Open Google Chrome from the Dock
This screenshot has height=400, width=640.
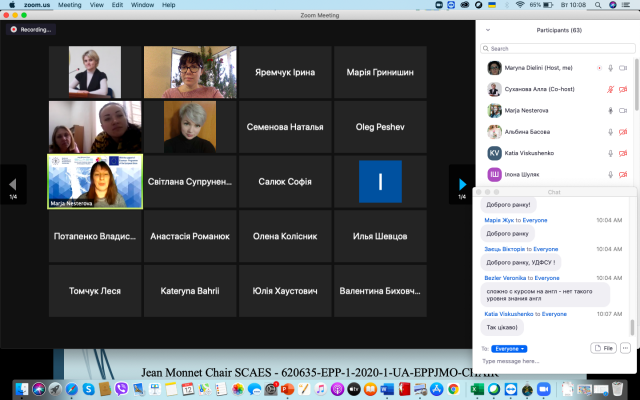453,389
